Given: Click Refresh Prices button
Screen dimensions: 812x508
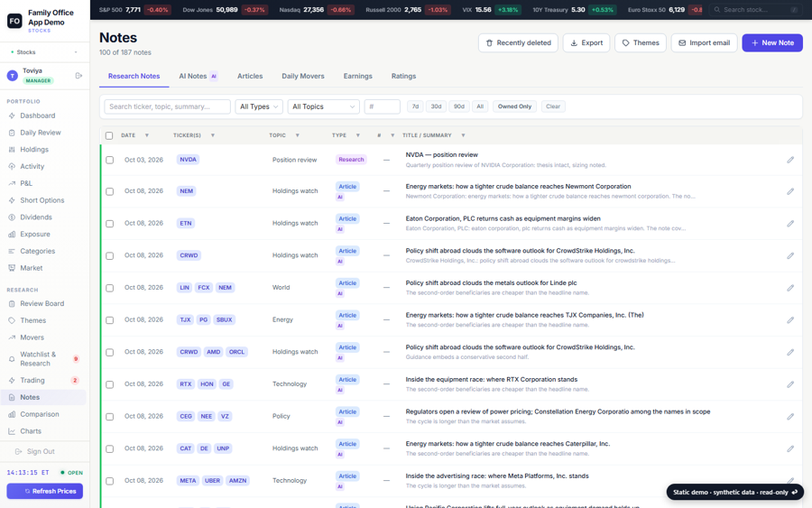Looking at the screenshot, I should (44, 492).
